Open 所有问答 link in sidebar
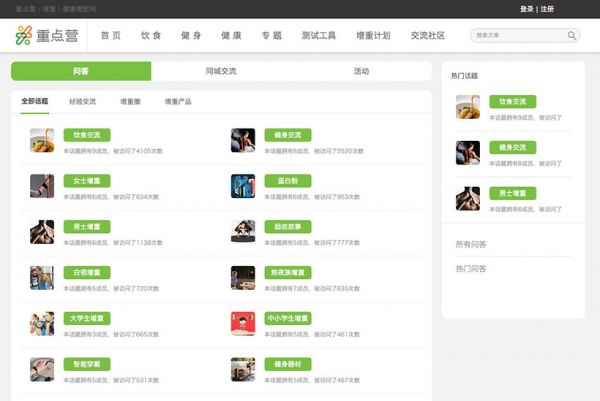Screen dimensions: 600x401 [x=471, y=244]
